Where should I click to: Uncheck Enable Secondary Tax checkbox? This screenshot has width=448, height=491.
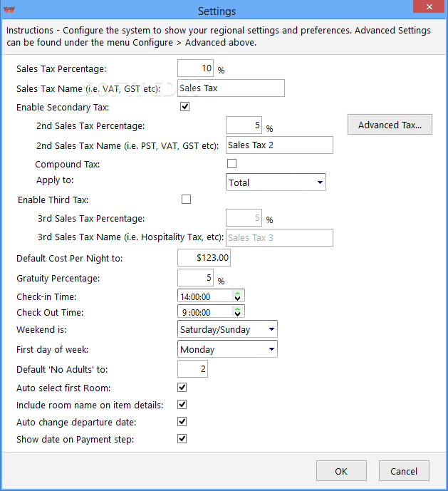[x=184, y=106]
